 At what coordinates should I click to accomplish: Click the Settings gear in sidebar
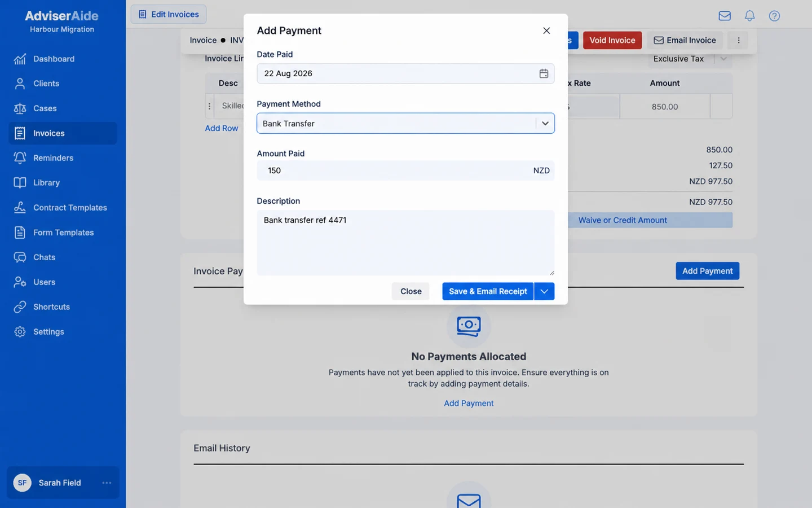20,332
